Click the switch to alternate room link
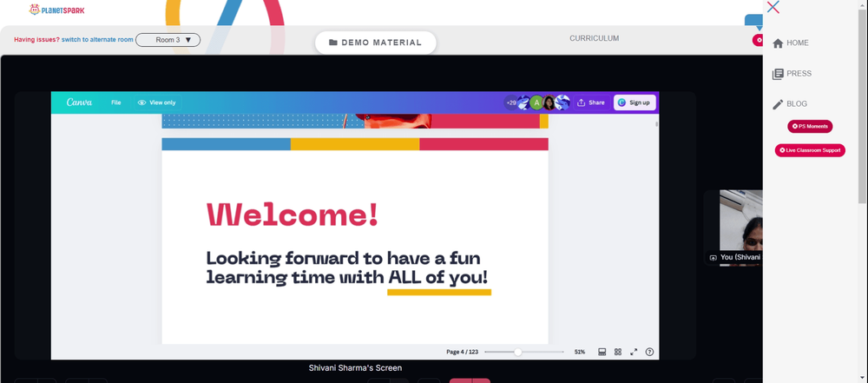 (x=97, y=39)
